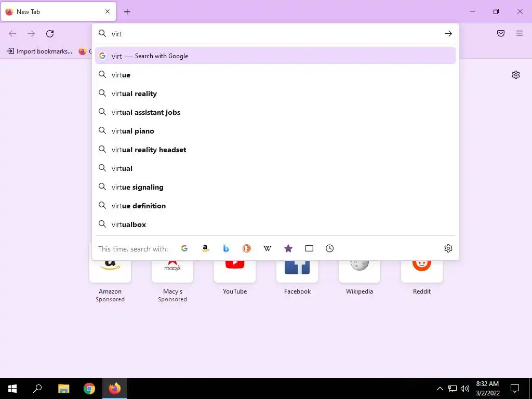This screenshot has width=532, height=399.
Task: Open the Facebook shortcut tile
Action: tap(297, 273)
